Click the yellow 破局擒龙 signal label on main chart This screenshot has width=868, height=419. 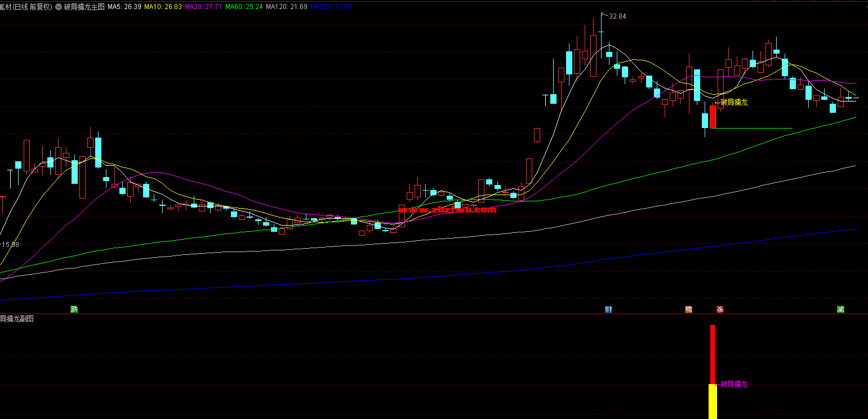pos(734,102)
